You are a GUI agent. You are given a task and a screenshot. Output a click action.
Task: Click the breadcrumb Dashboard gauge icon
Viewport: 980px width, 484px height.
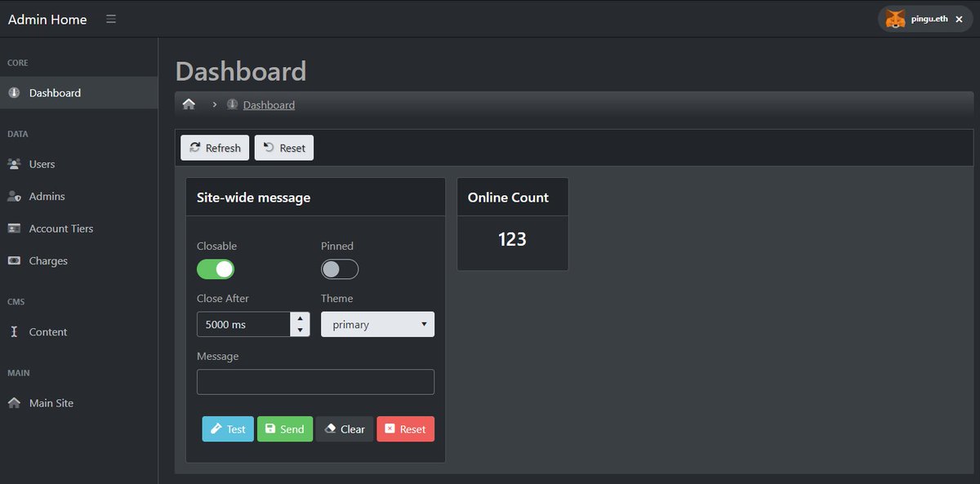point(233,104)
